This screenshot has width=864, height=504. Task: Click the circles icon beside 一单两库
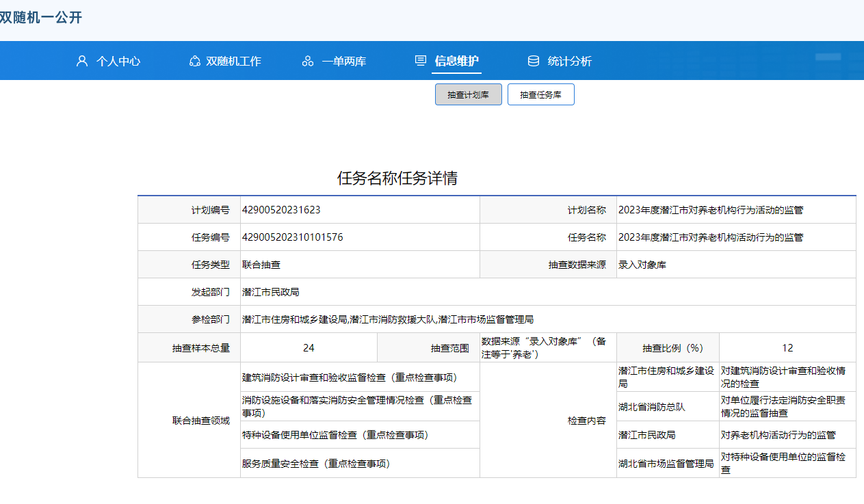point(308,61)
